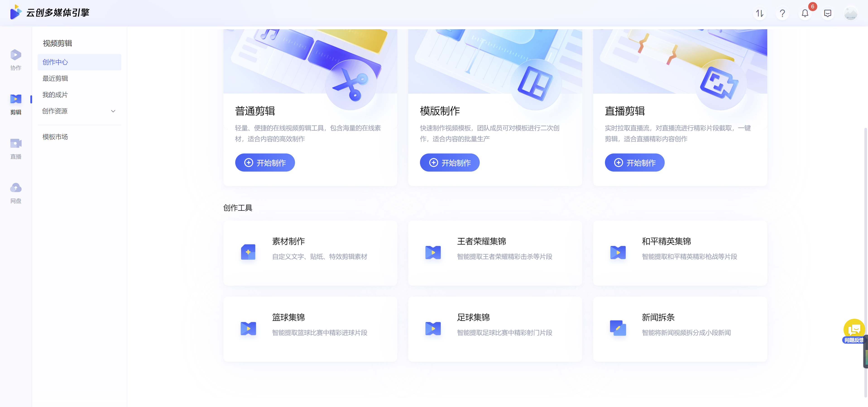Click the 素材制作 materials tool icon
868x407 pixels.
tap(247, 252)
